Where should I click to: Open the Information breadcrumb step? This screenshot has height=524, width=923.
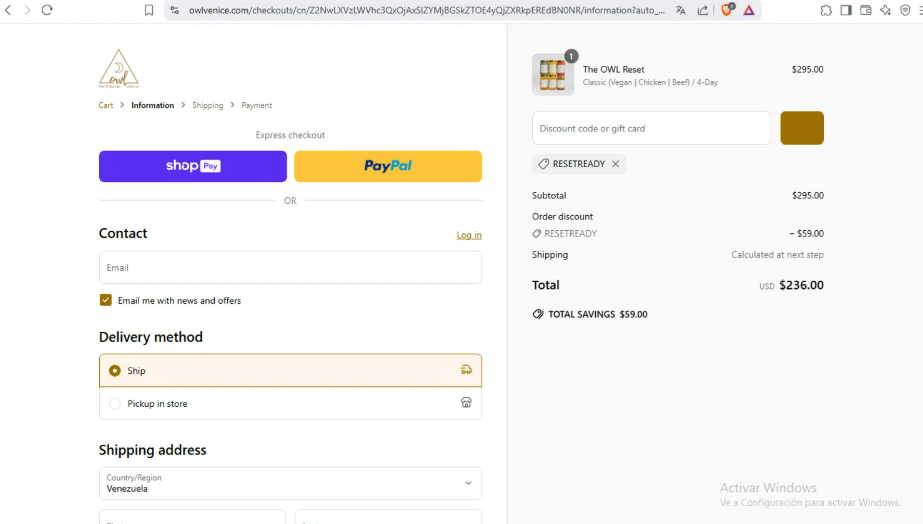coord(152,105)
